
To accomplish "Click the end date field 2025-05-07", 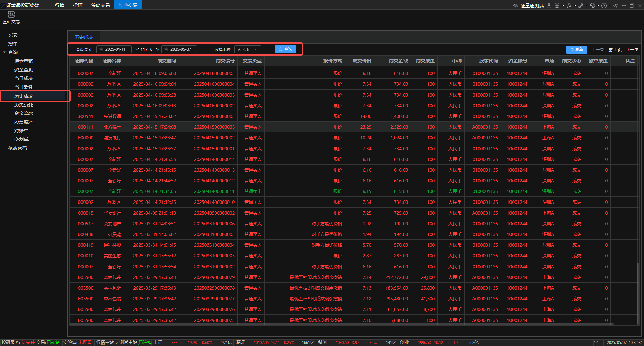I will click(x=179, y=49).
